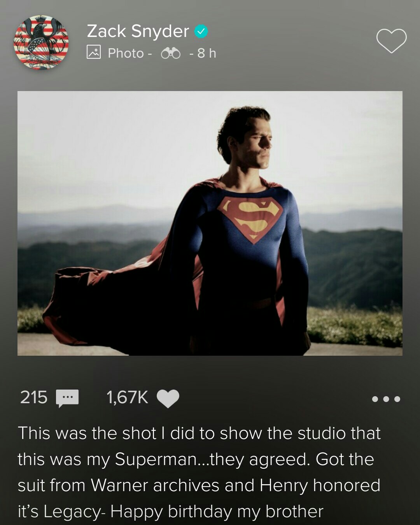
Task: Tap the photo post type icon
Action: [x=94, y=52]
